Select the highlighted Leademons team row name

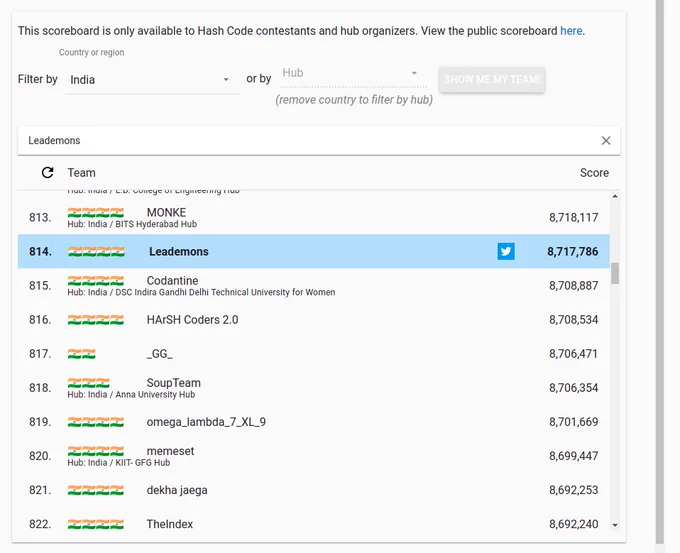coord(179,252)
